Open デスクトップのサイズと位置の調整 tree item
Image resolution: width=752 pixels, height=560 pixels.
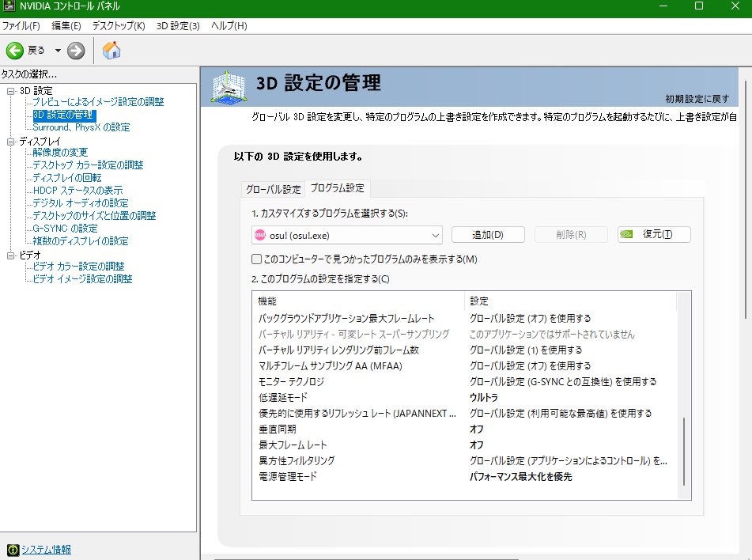click(94, 216)
